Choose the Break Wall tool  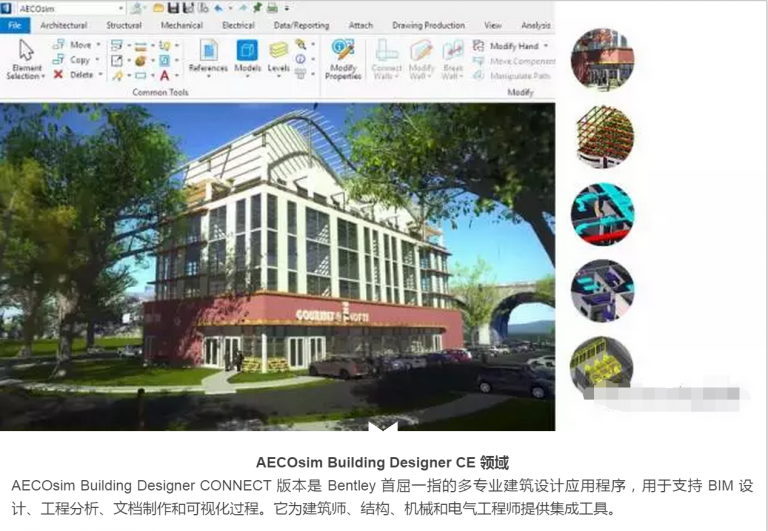click(x=453, y=59)
